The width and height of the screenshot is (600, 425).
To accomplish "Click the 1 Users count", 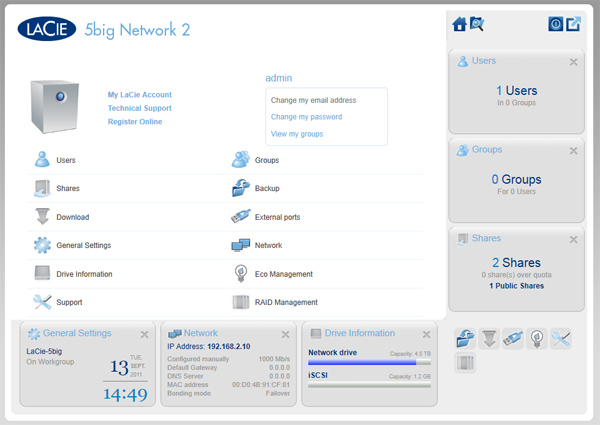I will [517, 91].
